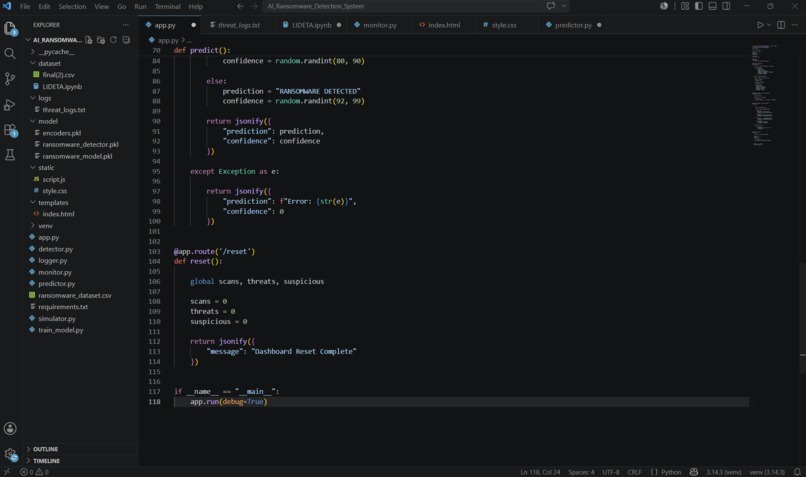
Task: Open the Search view in activity bar
Action: click(10, 53)
